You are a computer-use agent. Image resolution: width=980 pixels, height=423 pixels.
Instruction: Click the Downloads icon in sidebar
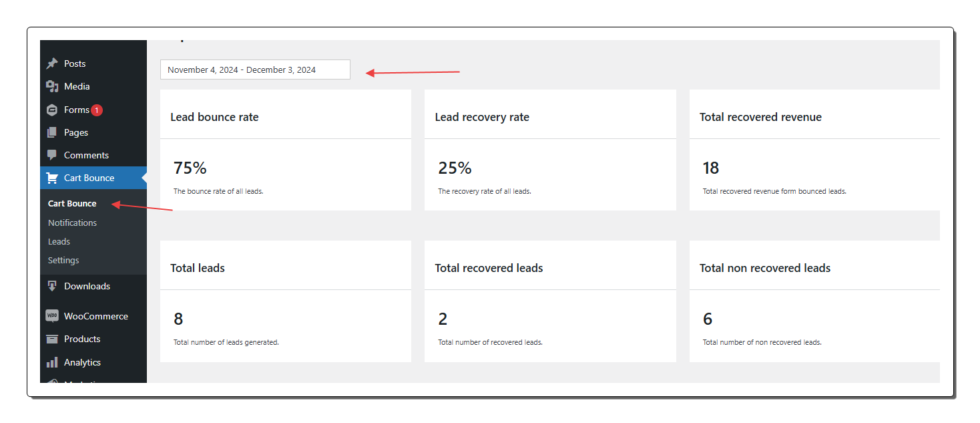pos(52,287)
